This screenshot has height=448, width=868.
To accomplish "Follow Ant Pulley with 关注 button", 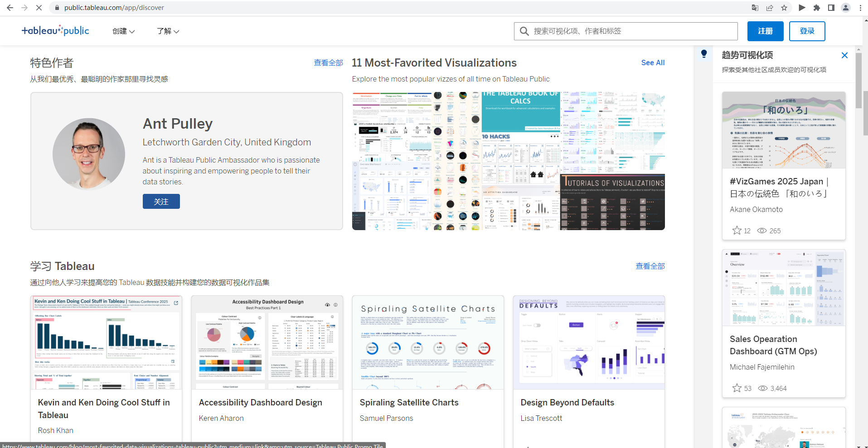I will click(161, 202).
